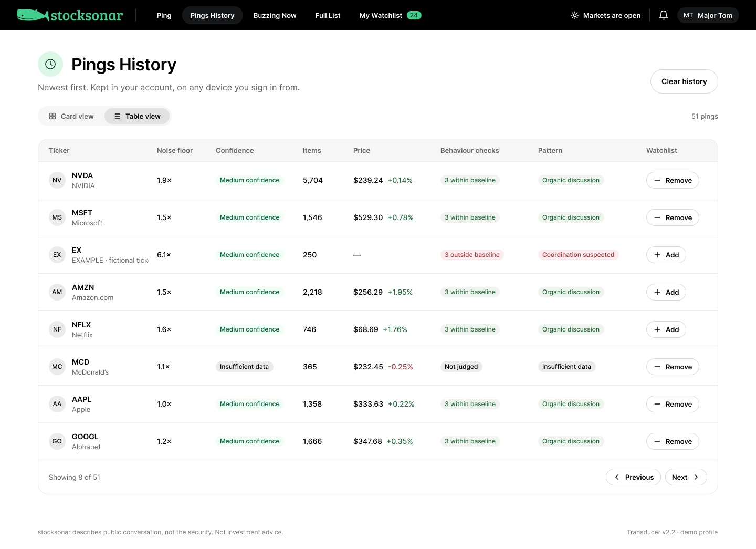
Task: Select the Pings History tab
Action: coord(213,15)
